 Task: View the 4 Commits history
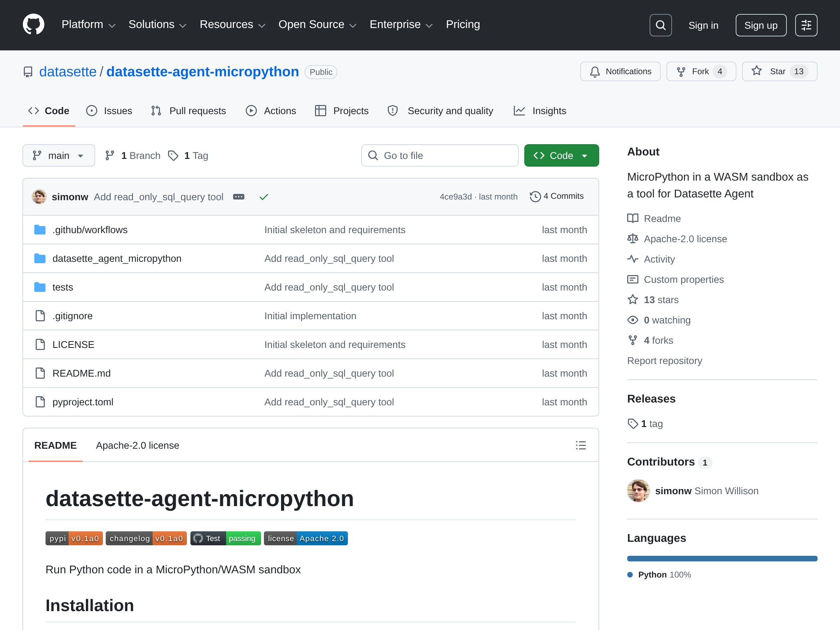pyautogui.click(x=557, y=196)
